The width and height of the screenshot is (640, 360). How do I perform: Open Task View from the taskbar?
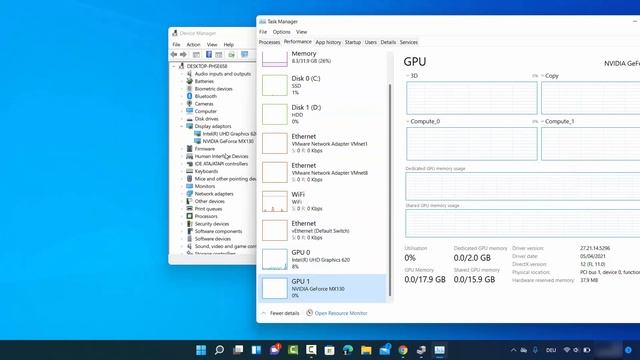click(x=238, y=350)
